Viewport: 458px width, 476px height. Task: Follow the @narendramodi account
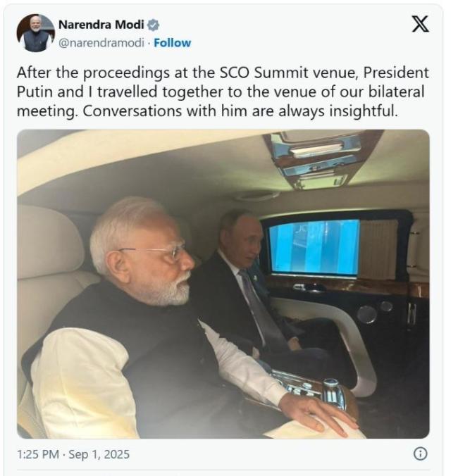pyautogui.click(x=172, y=43)
